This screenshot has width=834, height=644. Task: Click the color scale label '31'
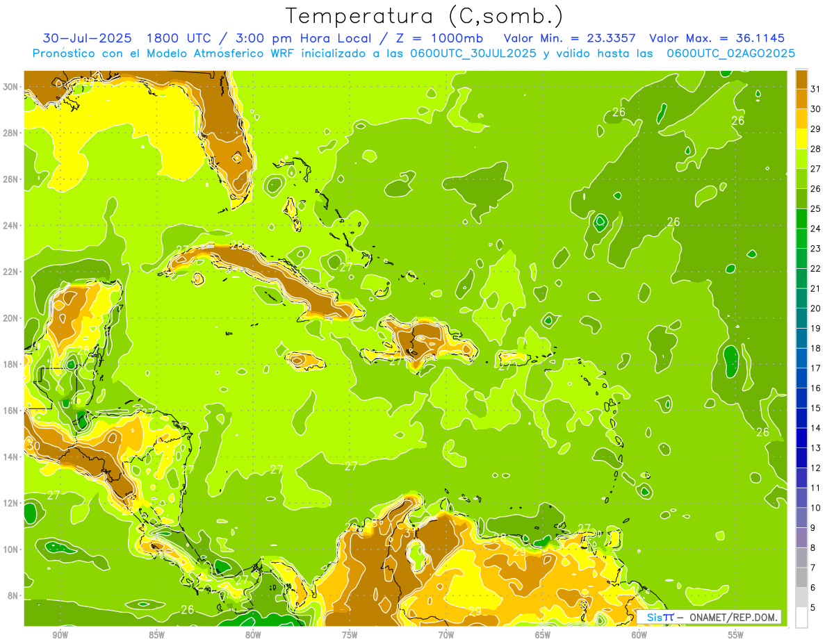click(816, 89)
